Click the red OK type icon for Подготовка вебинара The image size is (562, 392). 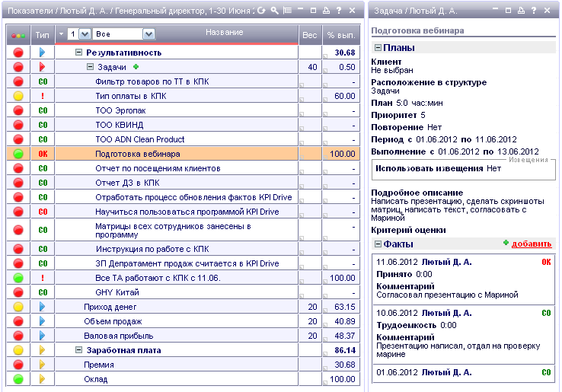[x=43, y=154]
